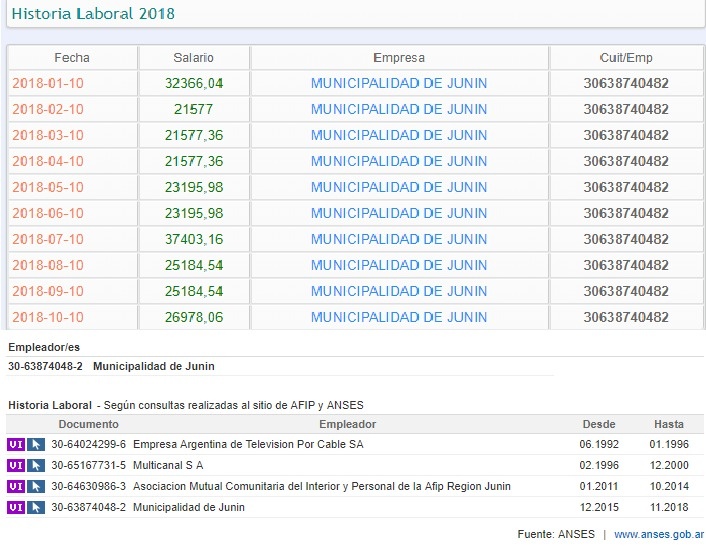Click the cursor icon for Empresa Argentina de Television
This screenshot has width=706, height=550.
(x=36, y=444)
